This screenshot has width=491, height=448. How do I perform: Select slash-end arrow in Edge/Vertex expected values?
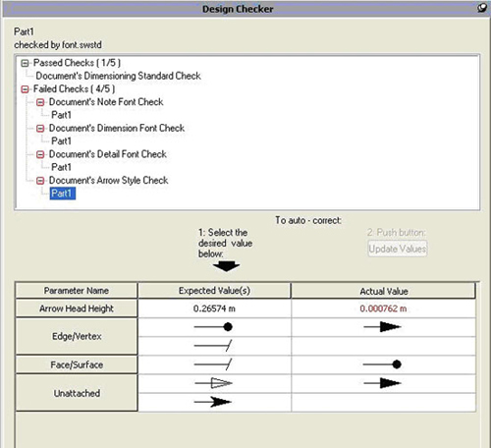click(x=213, y=345)
